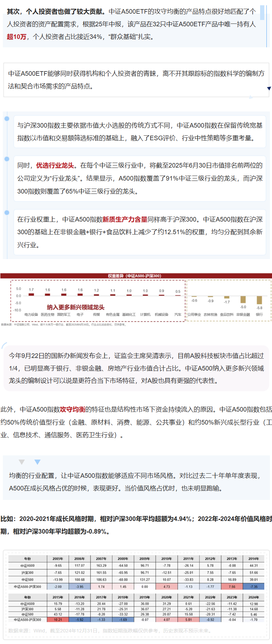The height and width of the screenshot is (644, 272).
Task: Click the 公用事业 label in the chart
Action: tap(194, 314)
